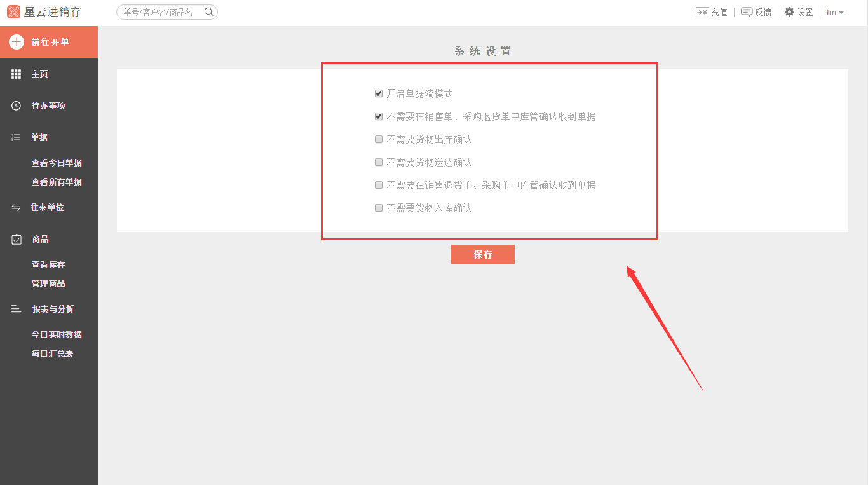Expand the trn user dropdown
Screen dimensions: 868x485
tap(835, 11)
